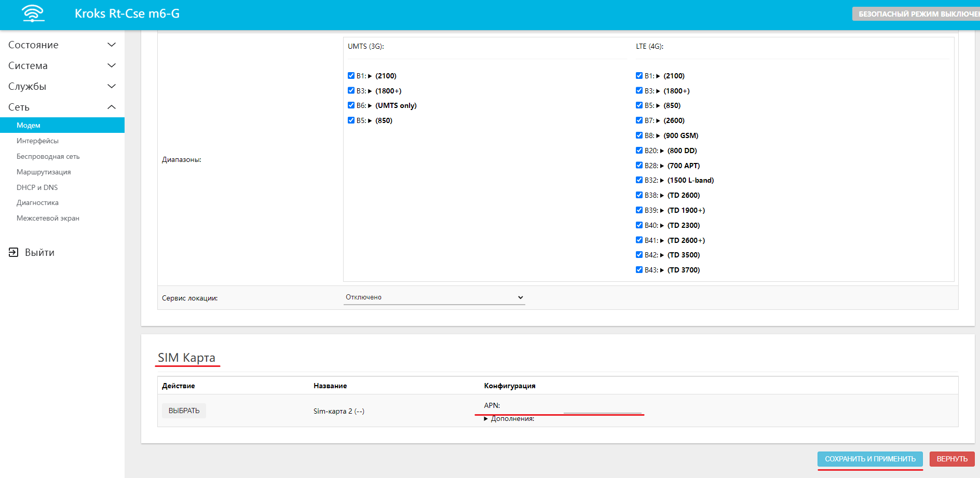Toggle LTE B7 (2600) band checkbox
This screenshot has height=478, width=980.
click(x=639, y=120)
